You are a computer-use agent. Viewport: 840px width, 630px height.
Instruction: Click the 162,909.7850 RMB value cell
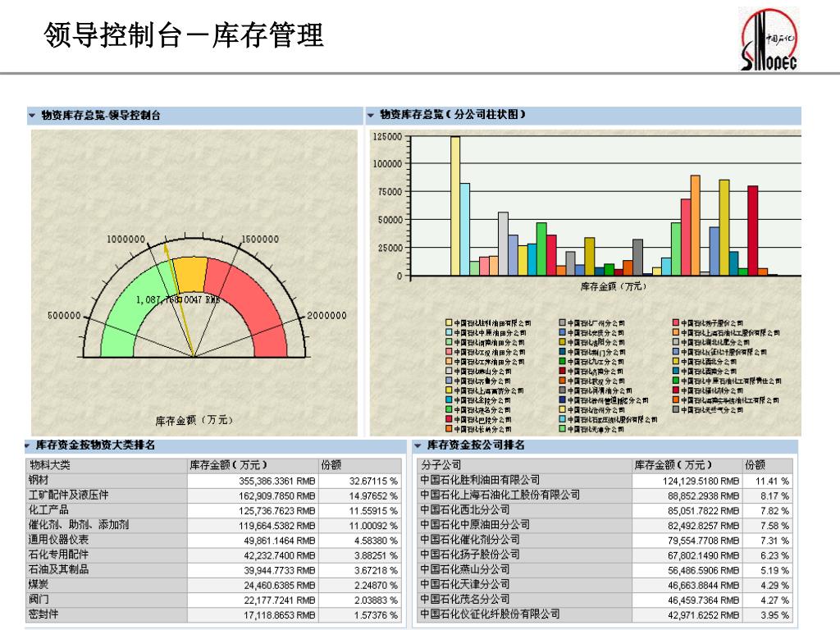point(253,496)
